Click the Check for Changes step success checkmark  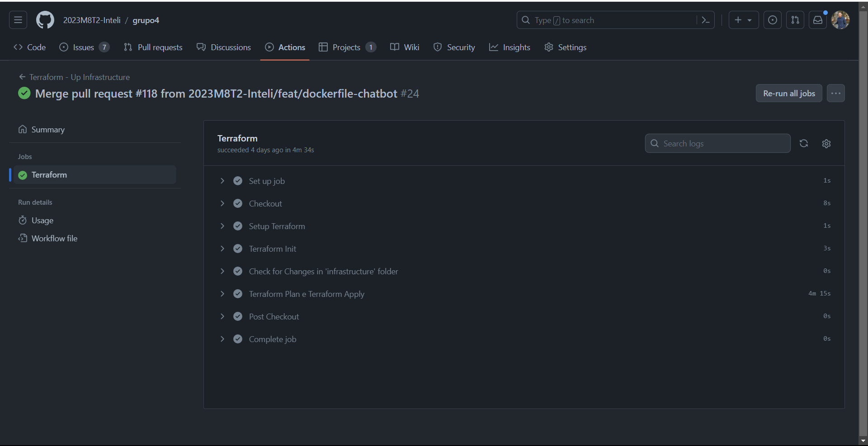[238, 271]
